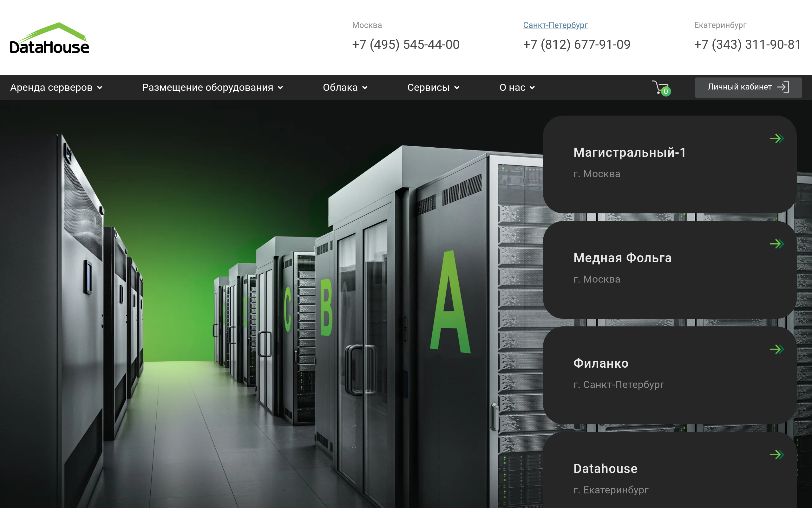The image size is (812, 508).
Task: Expand the Сервисы chevron
Action: [x=457, y=88]
